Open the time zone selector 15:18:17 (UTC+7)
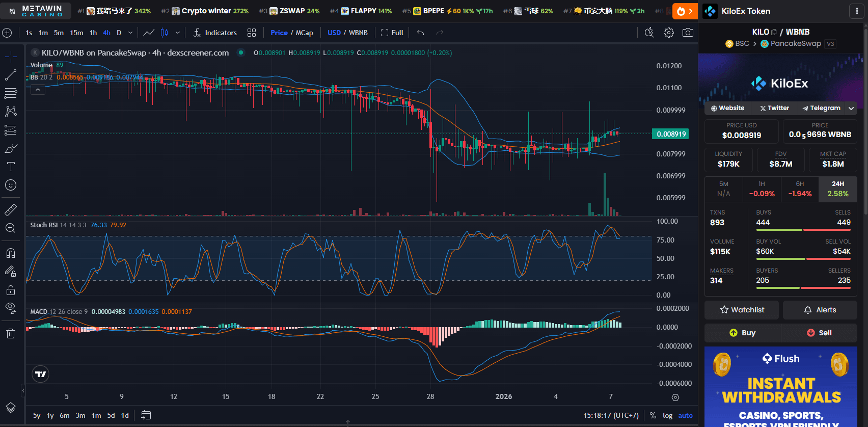The image size is (868, 427). (611, 415)
